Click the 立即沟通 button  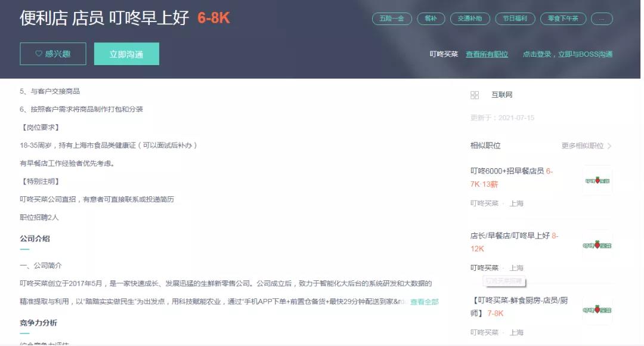tap(126, 54)
